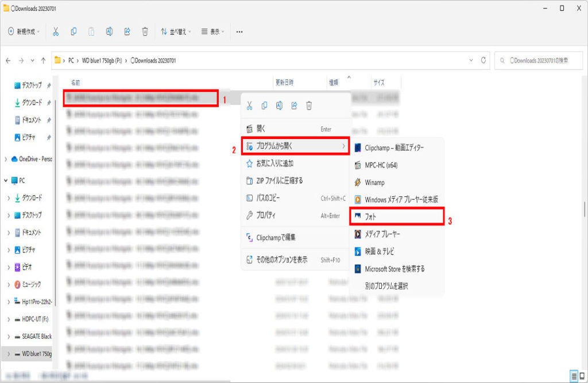Click the refresh button beside the address bar
588x383 pixels.
coord(485,60)
